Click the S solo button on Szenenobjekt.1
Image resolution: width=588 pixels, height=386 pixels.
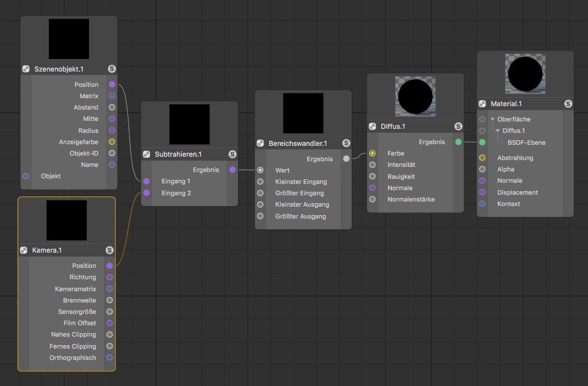pyautogui.click(x=112, y=69)
